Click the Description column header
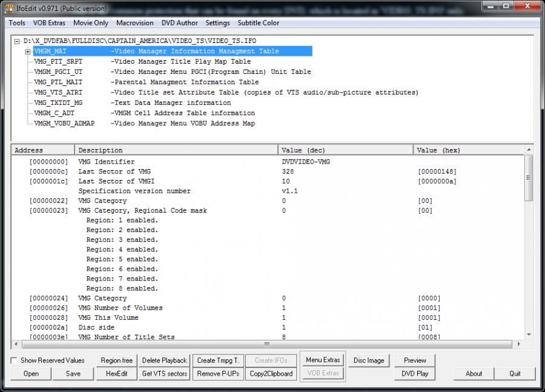The height and width of the screenshot is (392, 545). (176, 150)
